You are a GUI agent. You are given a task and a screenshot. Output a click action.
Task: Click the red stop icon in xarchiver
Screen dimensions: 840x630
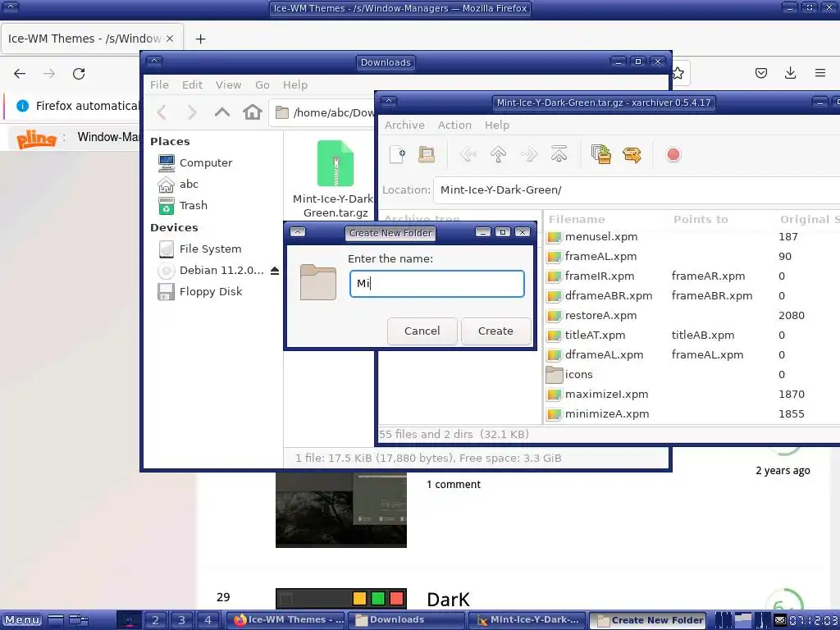(673, 155)
